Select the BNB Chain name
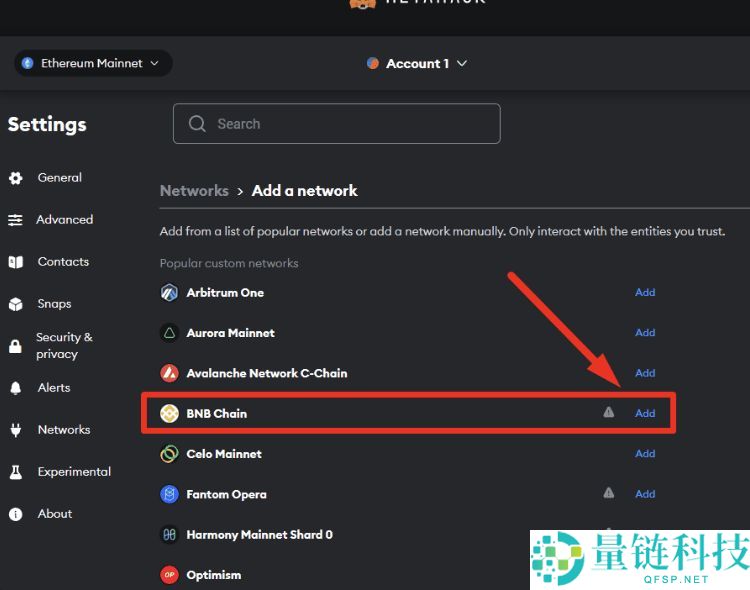 click(x=217, y=413)
